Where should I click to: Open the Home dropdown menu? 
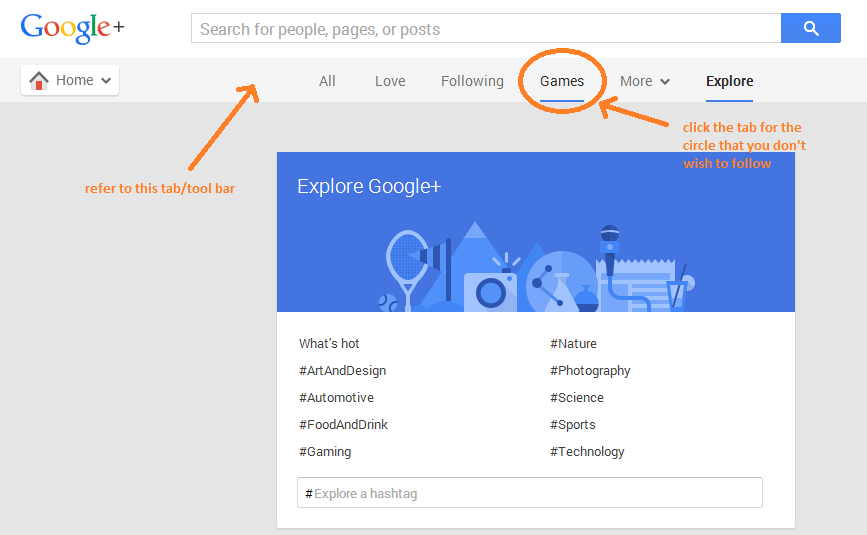point(70,81)
